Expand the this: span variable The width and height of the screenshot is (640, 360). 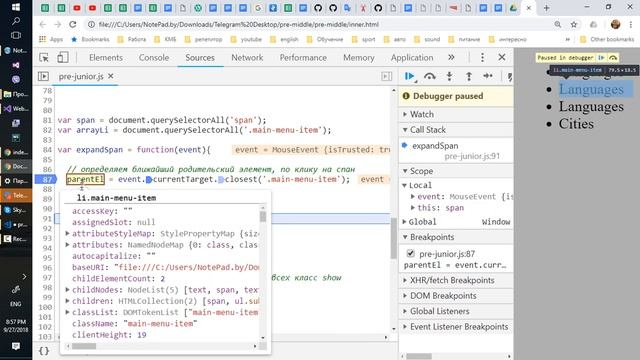coord(413,208)
